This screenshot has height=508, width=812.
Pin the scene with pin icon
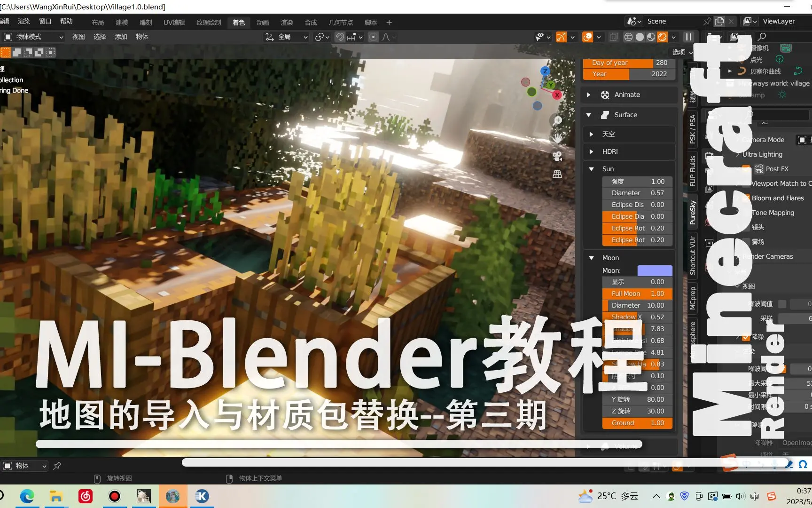point(707,21)
